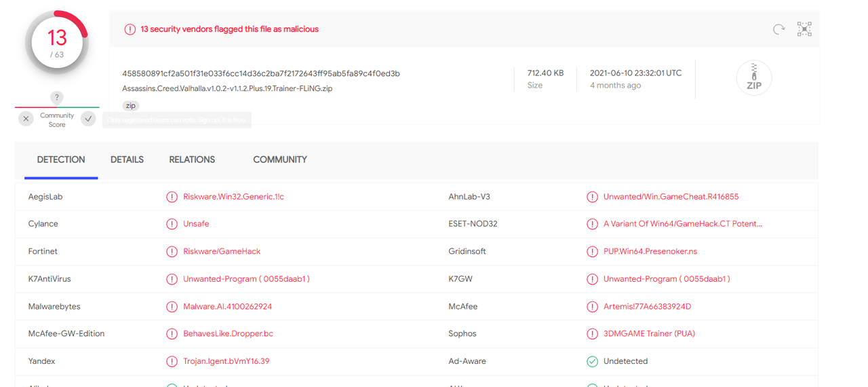Click Unwanted/Win.GameCheat.R416855 result
Screen dimensions: 868x387
(671, 197)
